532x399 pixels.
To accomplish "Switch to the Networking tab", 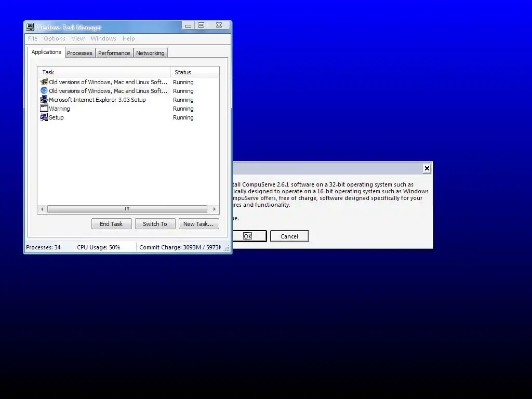I will 150,53.
